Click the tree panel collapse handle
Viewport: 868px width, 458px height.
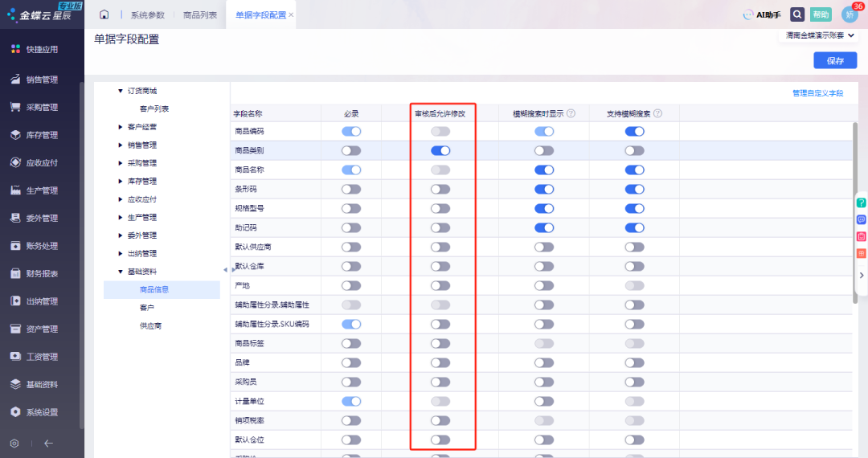coord(225,270)
